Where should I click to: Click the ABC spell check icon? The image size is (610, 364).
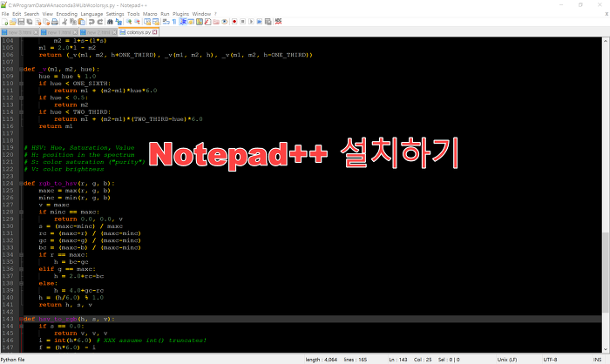pos(278,22)
